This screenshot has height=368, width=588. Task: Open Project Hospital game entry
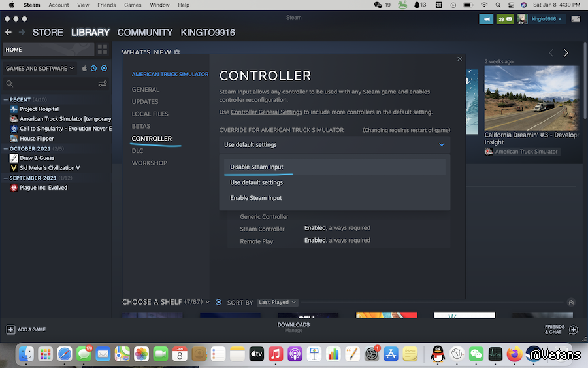click(39, 109)
